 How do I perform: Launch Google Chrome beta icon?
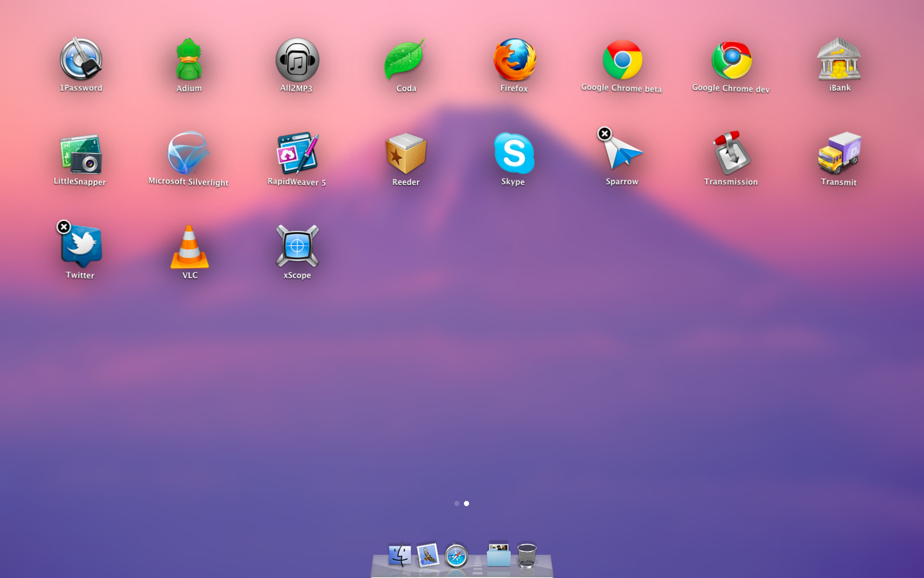point(622,60)
